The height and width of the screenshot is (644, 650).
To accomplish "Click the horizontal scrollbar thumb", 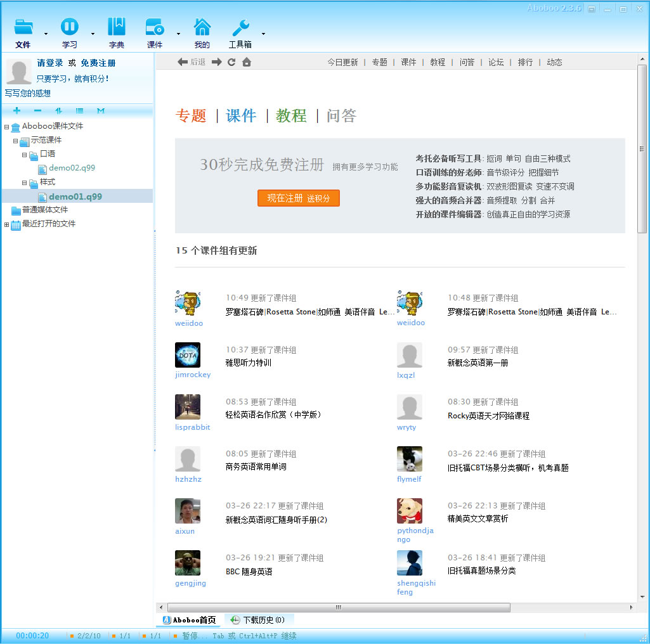I will (x=338, y=607).
